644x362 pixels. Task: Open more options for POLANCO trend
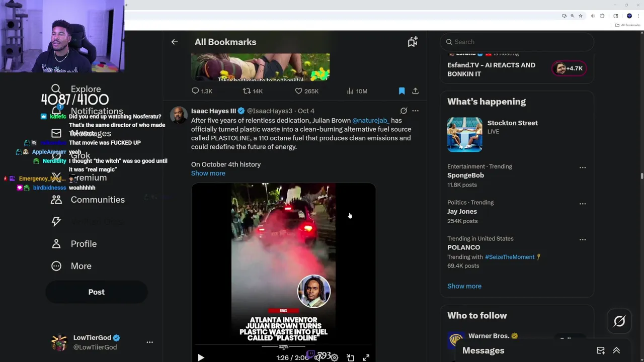coord(582,240)
